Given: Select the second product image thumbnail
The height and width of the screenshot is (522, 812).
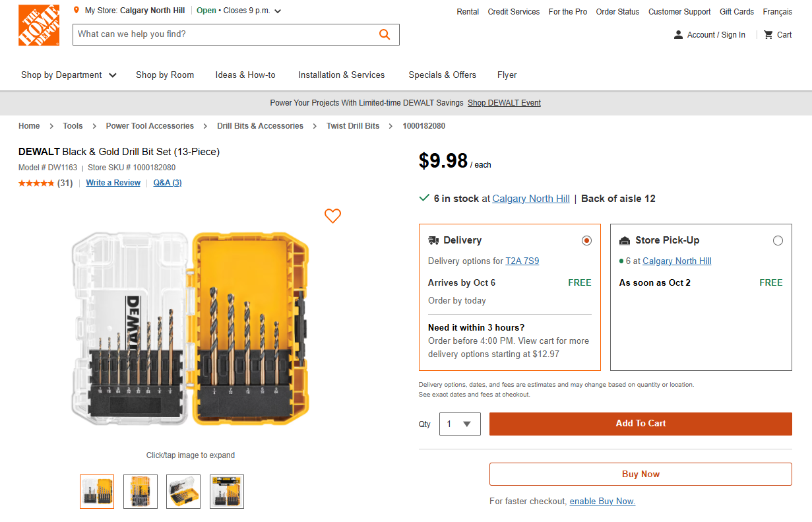Looking at the screenshot, I should pos(140,491).
